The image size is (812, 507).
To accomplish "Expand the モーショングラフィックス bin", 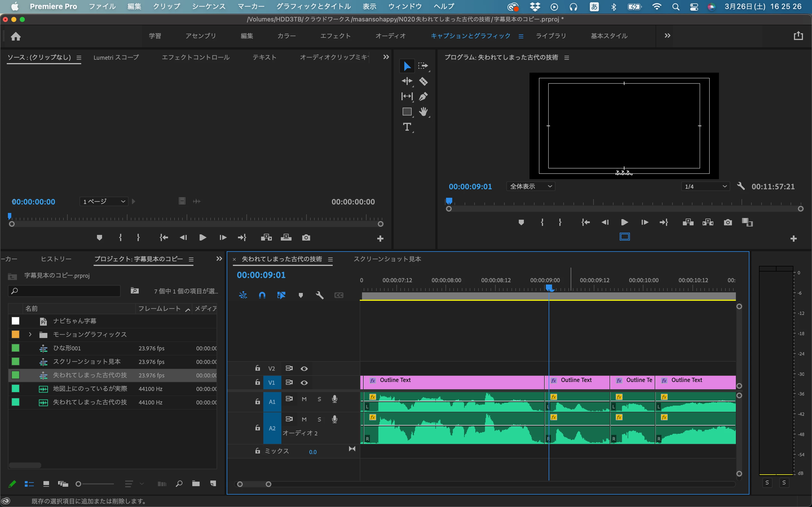I will [x=30, y=334].
